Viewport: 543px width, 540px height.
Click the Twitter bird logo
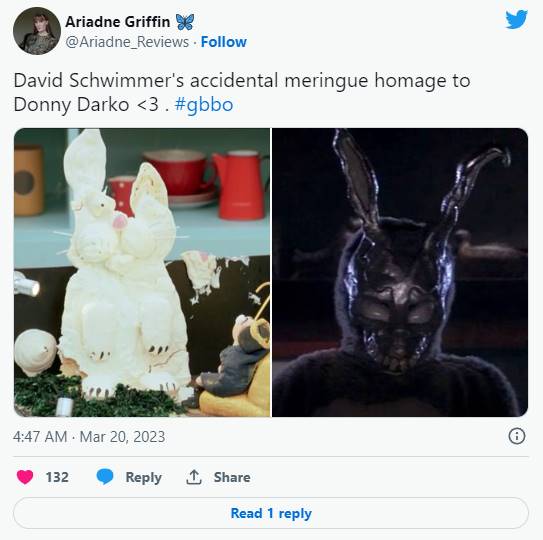click(516, 20)
